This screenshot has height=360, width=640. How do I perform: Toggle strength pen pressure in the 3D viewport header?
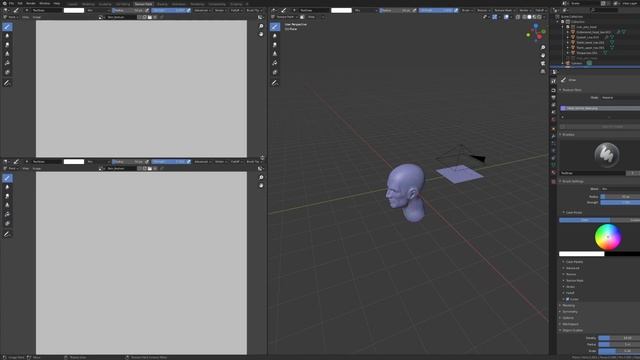(x=456, y=10)
